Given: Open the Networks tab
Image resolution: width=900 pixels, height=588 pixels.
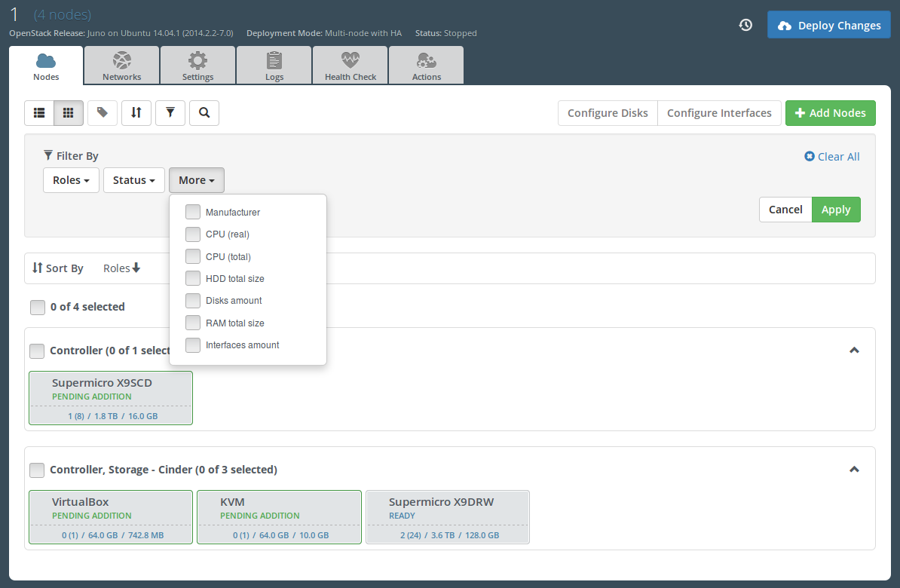Looking at the screenshot, I should pos(121,66).
